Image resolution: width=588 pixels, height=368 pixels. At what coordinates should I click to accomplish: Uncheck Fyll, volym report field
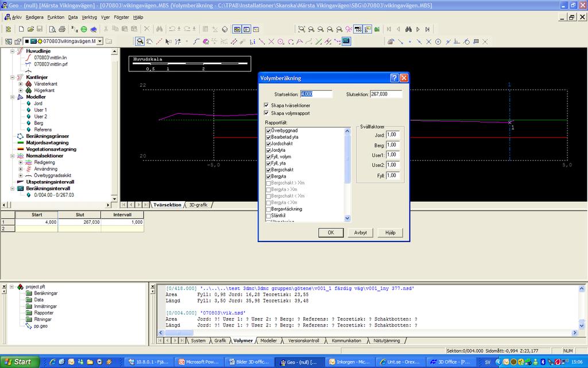(269, 157)
